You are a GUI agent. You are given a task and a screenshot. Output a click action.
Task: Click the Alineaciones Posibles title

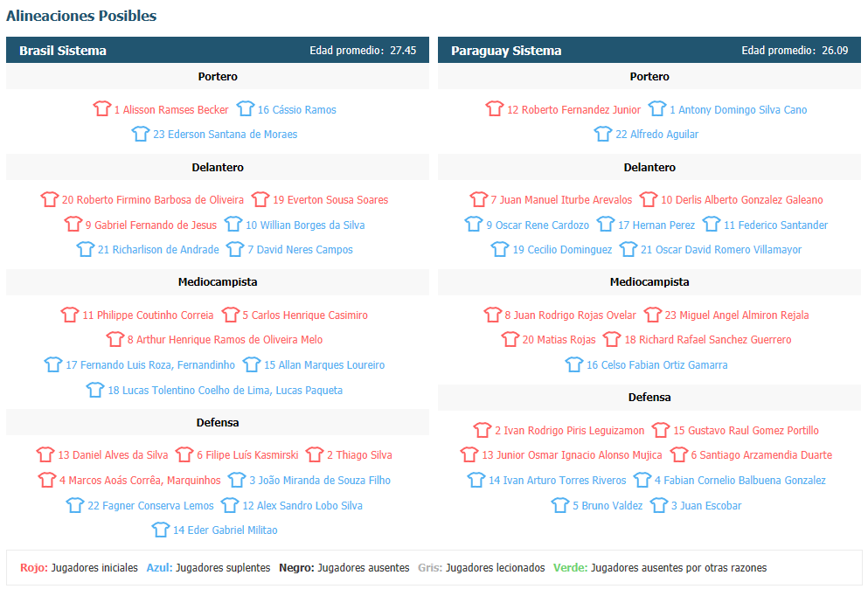[x=81, y=16]
